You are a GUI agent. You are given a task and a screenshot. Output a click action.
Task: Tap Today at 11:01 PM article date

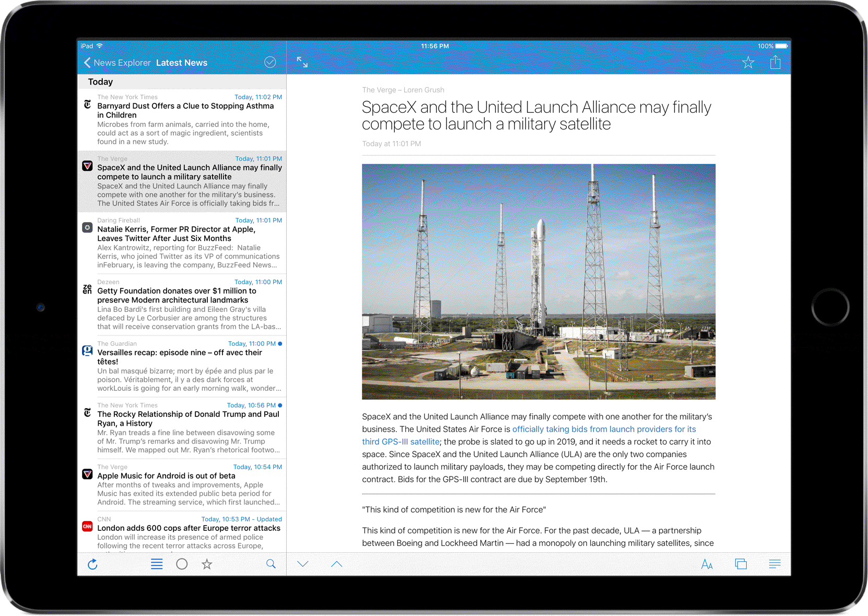tap(392, 144)
